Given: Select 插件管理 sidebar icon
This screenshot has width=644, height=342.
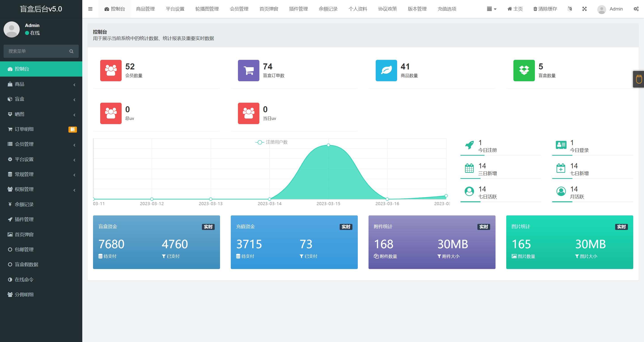Looking at the screenshot, I should click(9, 219).
